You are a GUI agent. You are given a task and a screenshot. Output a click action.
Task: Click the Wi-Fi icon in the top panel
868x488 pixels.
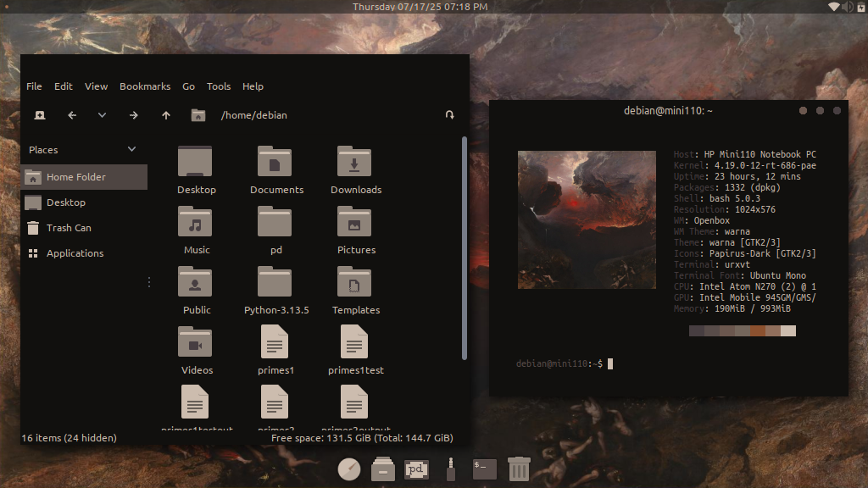pos(834,7)
